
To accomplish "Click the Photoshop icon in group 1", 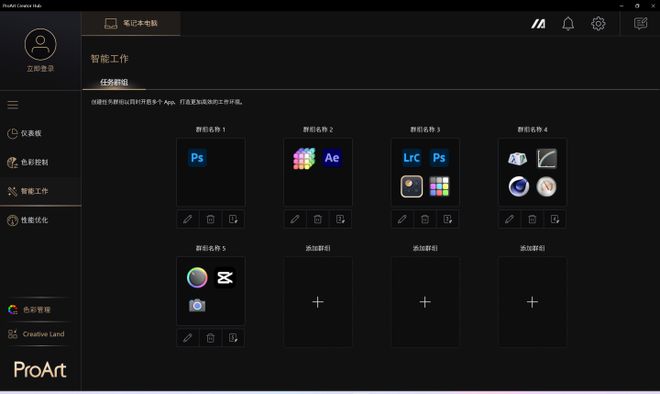I will [x=197, y=158].
